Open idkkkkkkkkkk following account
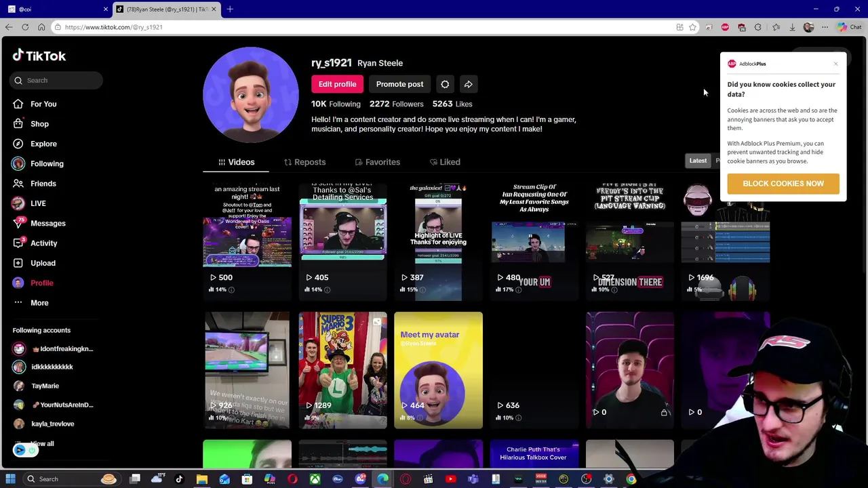The image size is (868, 488). coord(52,367)
